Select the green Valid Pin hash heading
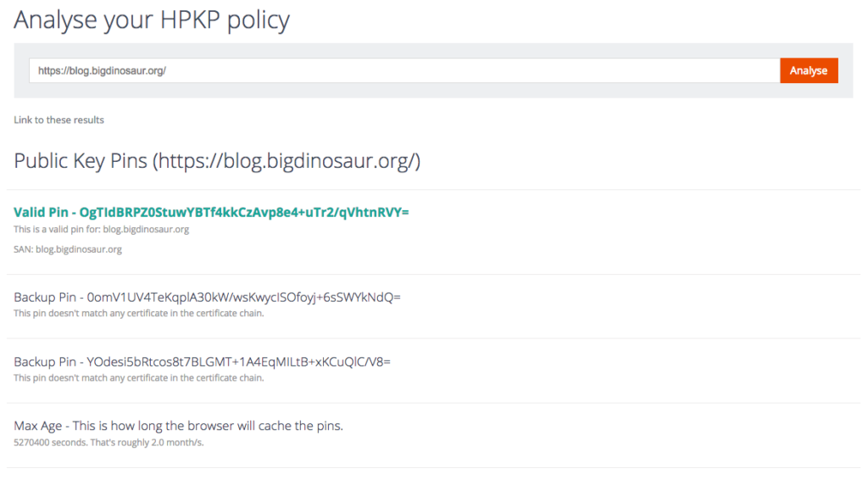The image size is (868, 491). pyautogui.click(x=211, y=212)
